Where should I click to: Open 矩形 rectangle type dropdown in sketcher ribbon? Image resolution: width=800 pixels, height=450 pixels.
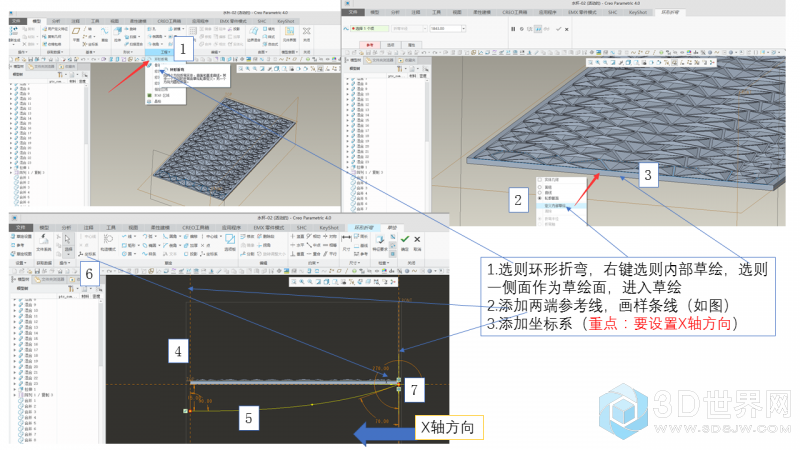pyautogui.click(x=139, y=245)
